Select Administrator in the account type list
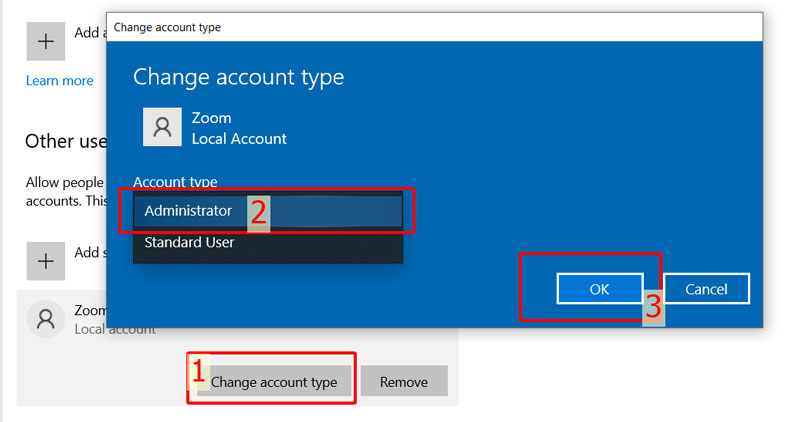This screenshot has height=422, width=800. coord(188,211)
